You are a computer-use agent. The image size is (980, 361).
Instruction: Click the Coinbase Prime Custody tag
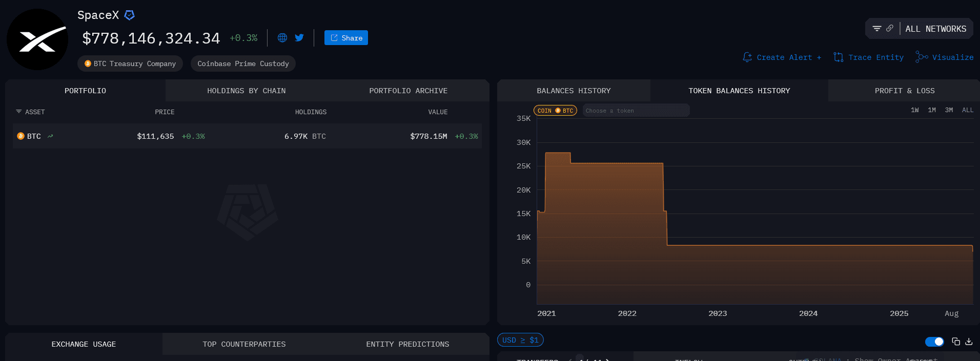243,64
